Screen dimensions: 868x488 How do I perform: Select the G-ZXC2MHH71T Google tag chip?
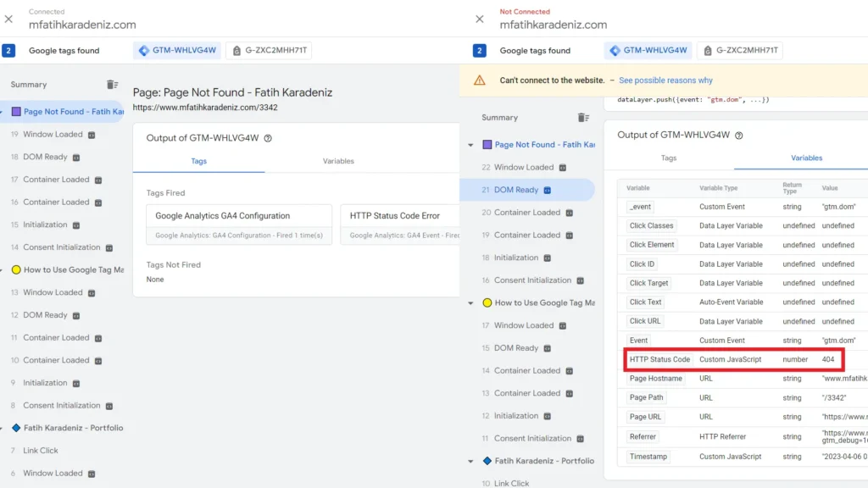[275, 50]
